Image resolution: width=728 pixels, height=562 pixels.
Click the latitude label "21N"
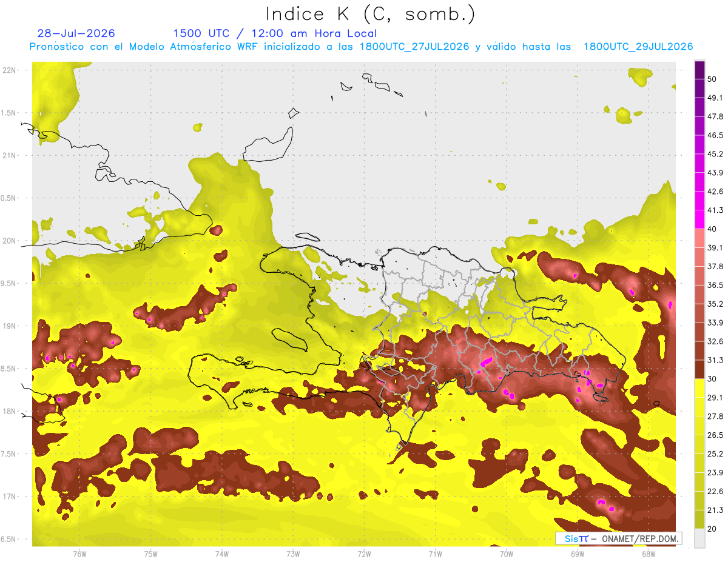[10, 156]
